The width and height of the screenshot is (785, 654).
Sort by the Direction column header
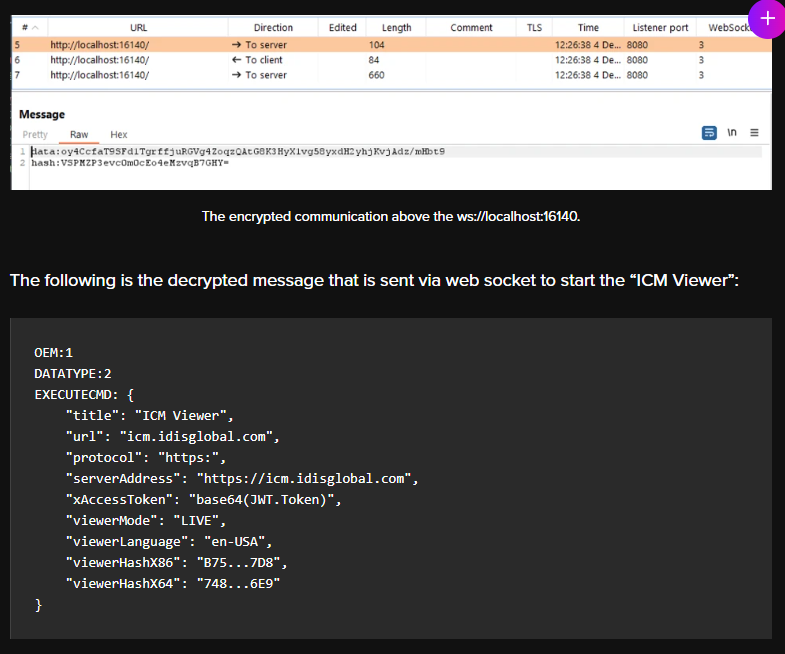point(273,28)
